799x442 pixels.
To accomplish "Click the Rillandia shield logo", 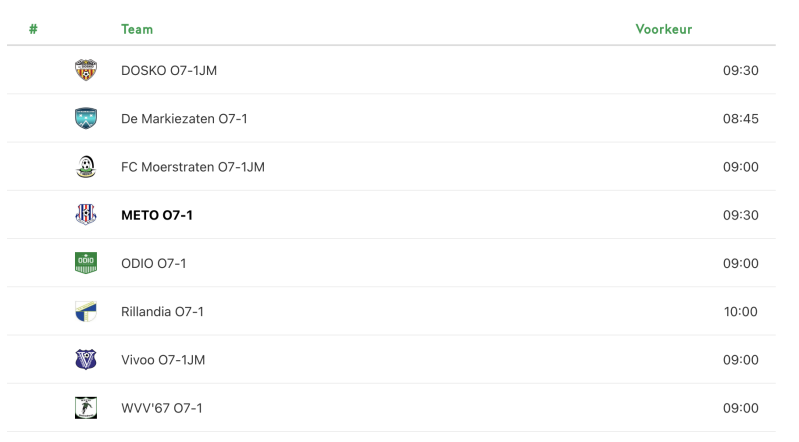I will pyautogui.click(x=86, y=311).
